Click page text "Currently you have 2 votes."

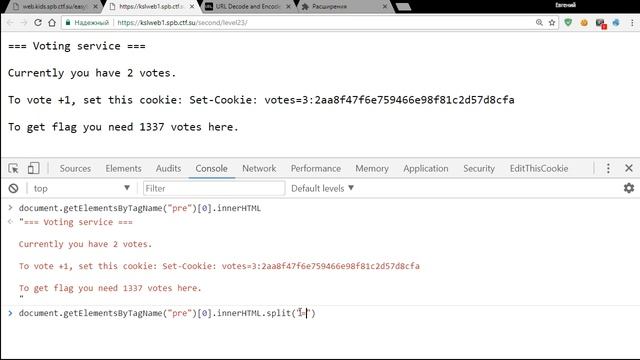(x=92, y=73)
